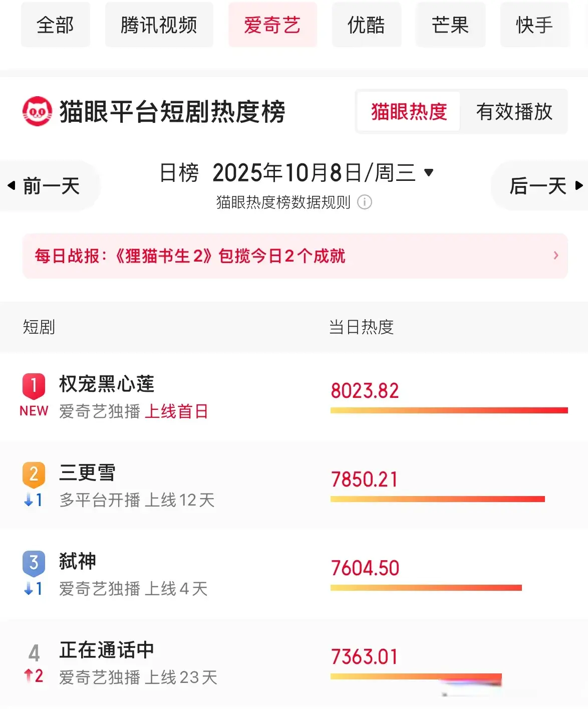Image resolution: width=588 pixels, height=709 pixels.
Task: Select the 腾讯视频 platform tab
Action: 159,25
